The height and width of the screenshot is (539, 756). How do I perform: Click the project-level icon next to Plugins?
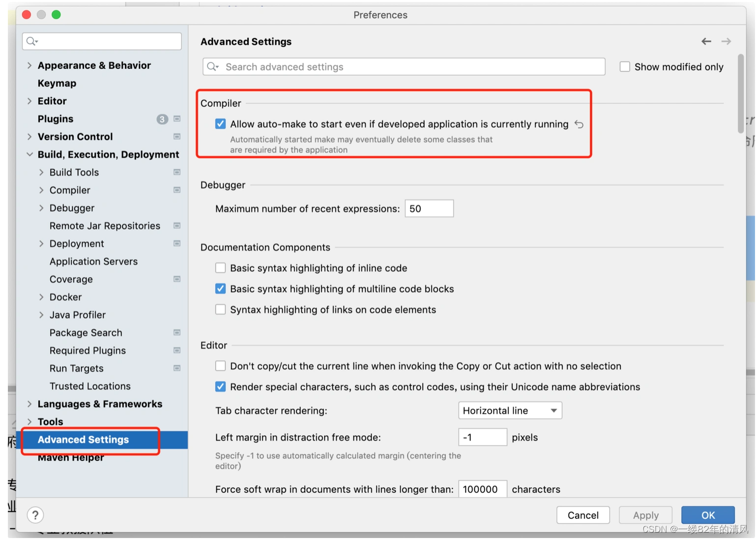[177, 119]
